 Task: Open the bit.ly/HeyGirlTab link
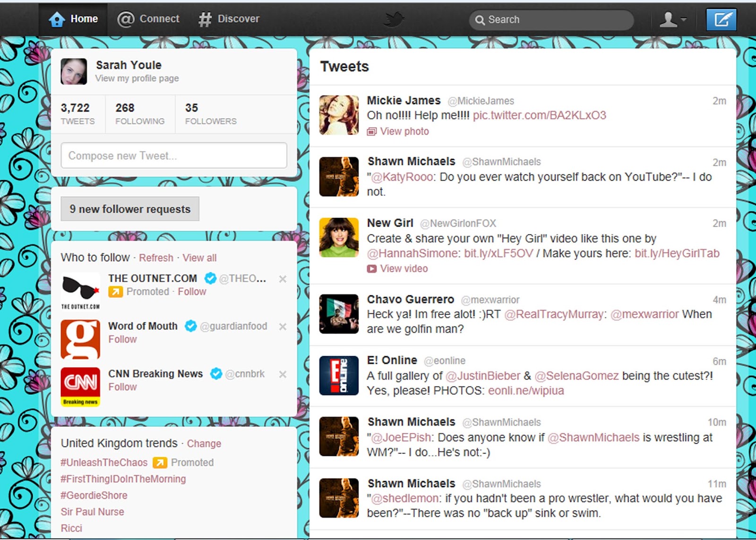pos(677,254)
